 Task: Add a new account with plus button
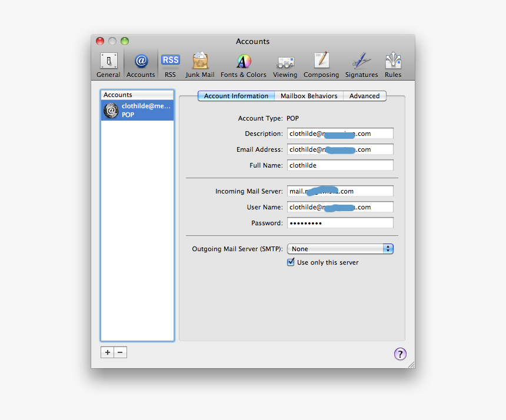coord(107,352)
